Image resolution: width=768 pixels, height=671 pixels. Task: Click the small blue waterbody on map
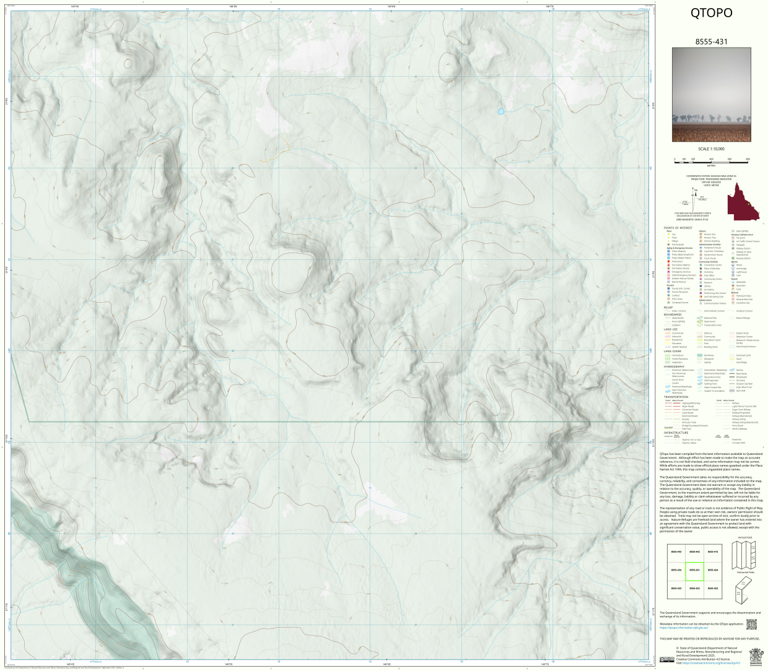[501, 112]
